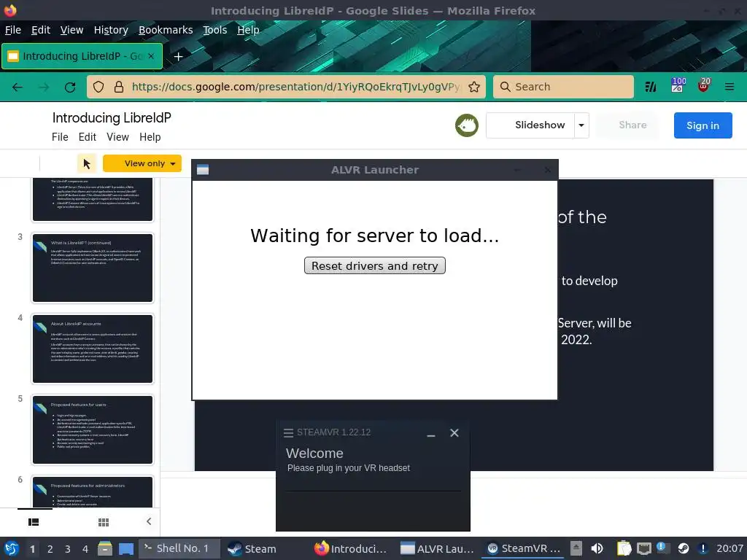Click the show desktop taskbar icon

126,548
